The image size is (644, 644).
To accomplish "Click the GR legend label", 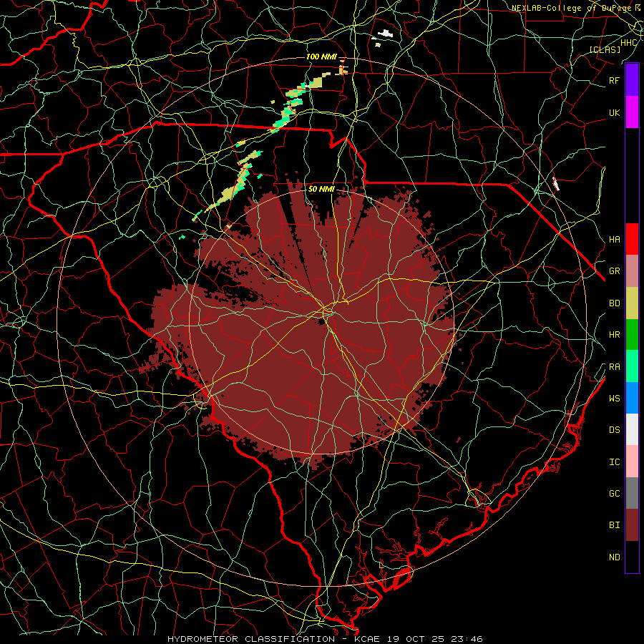I will pos(615,271).
